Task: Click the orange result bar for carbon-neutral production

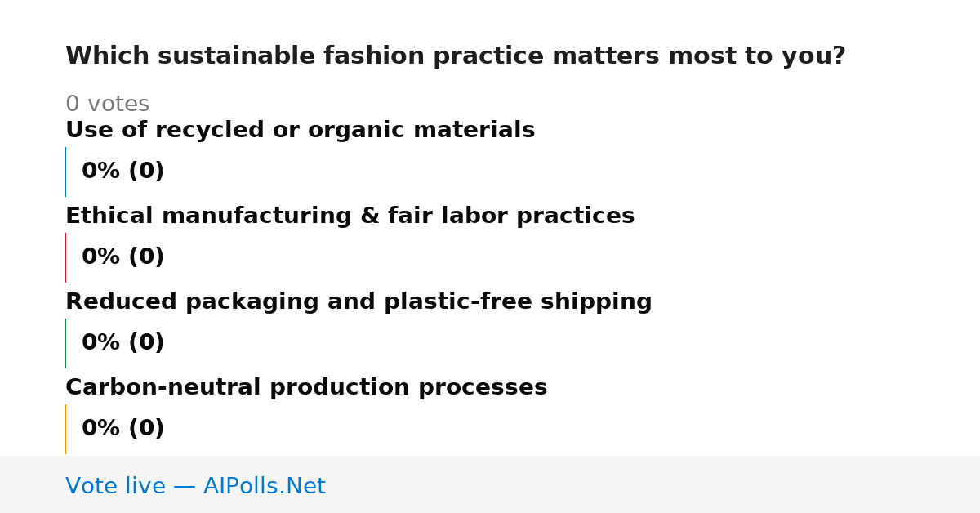Action: click(65, 429)
